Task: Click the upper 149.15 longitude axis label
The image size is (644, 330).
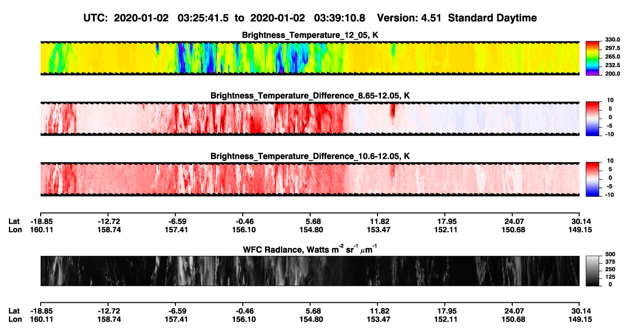Action: [580, 230]
